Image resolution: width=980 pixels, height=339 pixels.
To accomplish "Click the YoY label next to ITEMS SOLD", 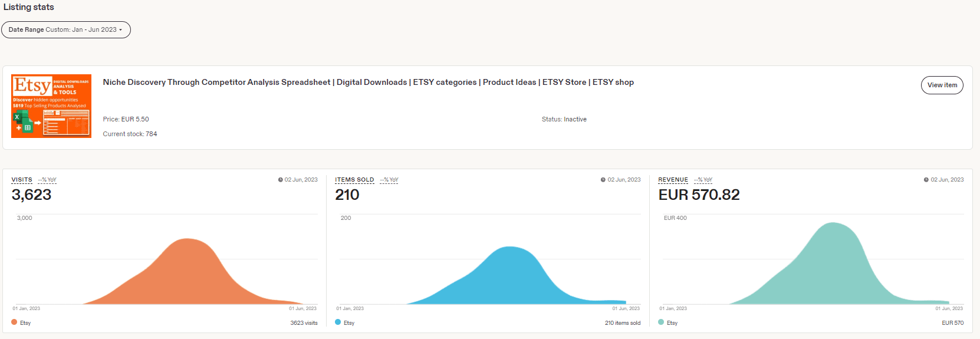I will pos(389,180).
